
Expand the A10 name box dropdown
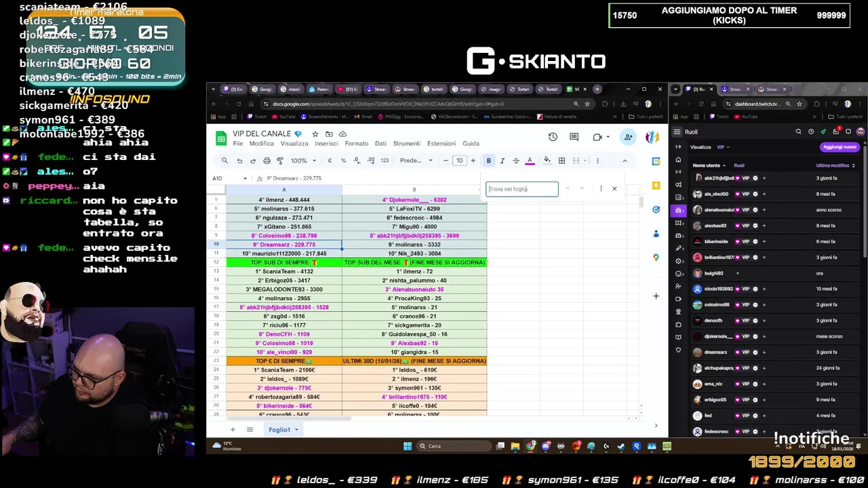coord(245,178)
